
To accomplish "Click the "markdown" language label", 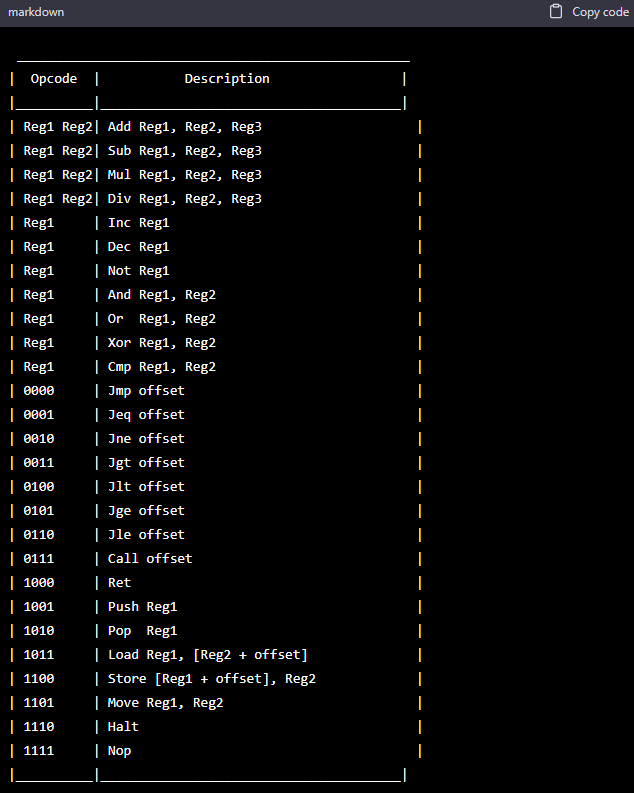I will click(36, 12).
